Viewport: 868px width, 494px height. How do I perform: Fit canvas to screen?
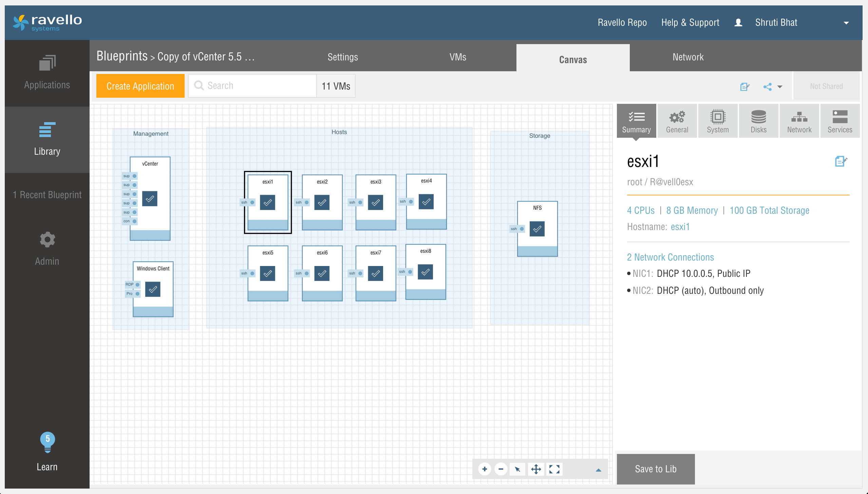[554, 469]
